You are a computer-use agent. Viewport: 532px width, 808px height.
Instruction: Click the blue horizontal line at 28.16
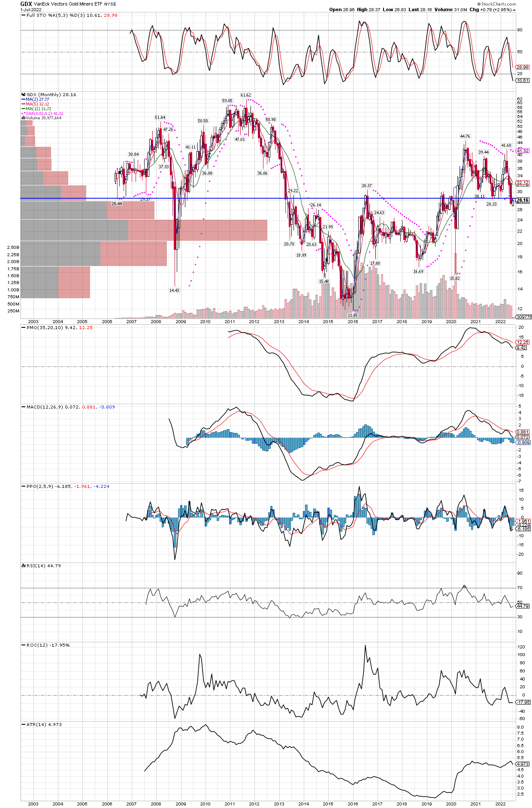pos(268,198)
